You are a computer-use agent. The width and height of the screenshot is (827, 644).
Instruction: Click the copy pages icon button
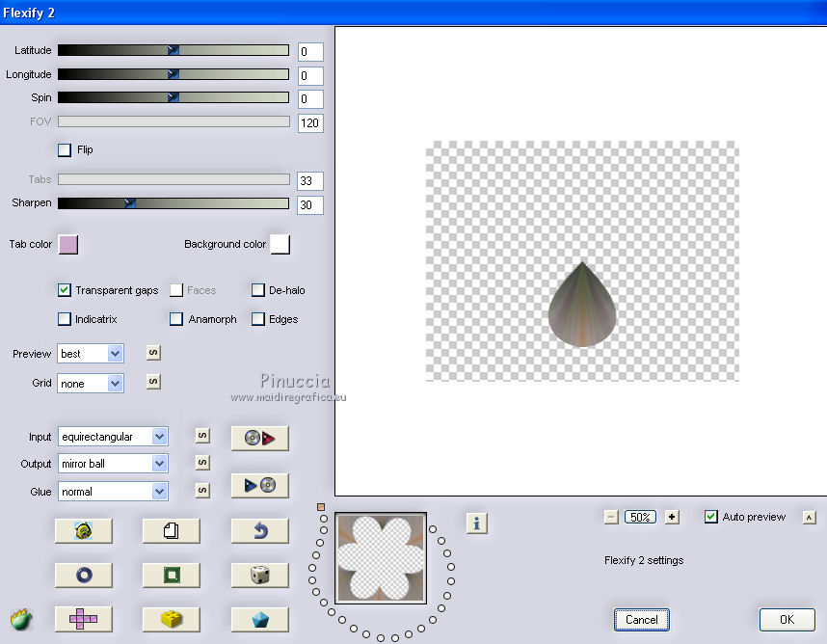click(x=172, y=530)
